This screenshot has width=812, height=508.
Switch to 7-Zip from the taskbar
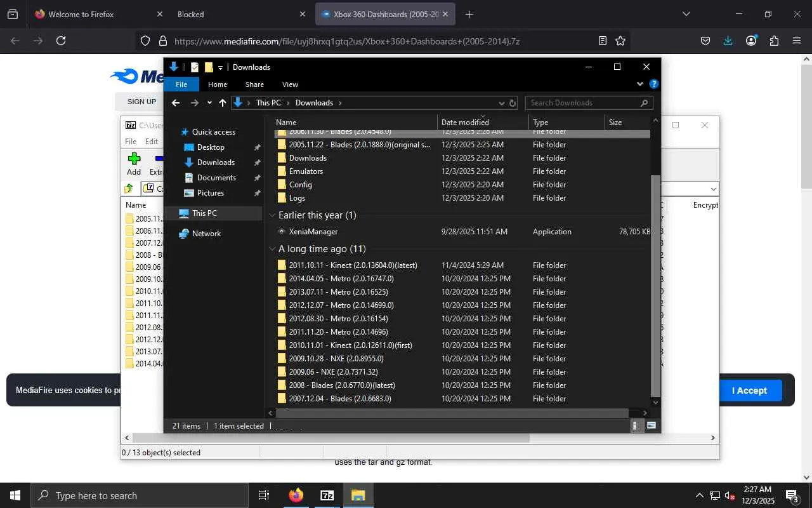[327, 495]
